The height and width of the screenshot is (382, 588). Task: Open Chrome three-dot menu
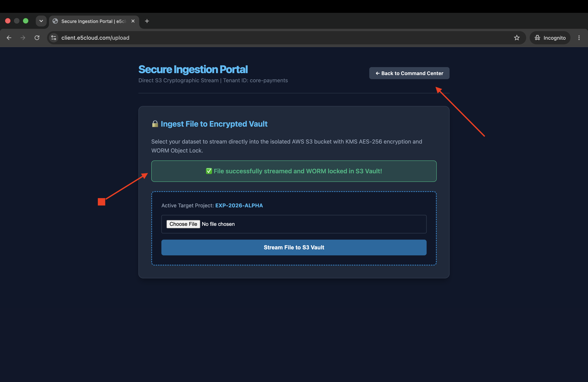coord(579,38)
